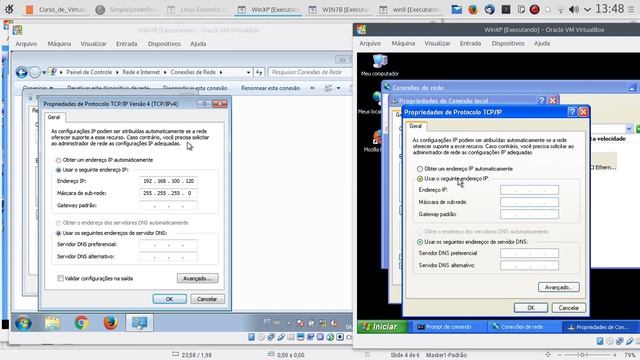This screenshot has height=360, width=640.
Task: Switch to win8 VirtualBox taskbar entry
Action: [409, 9]
